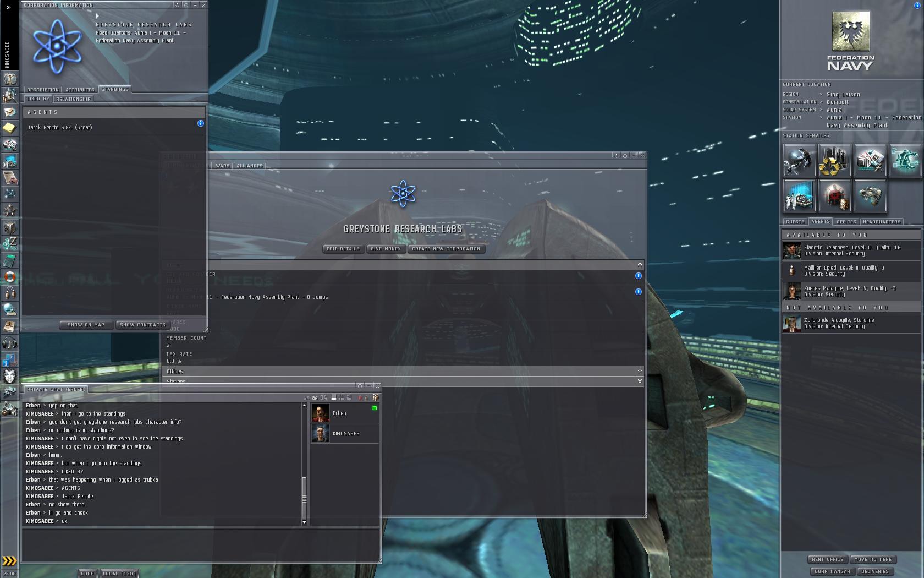
Task: Open the red-white lifebuoy sidebar icon
Action: click(9, 277)
